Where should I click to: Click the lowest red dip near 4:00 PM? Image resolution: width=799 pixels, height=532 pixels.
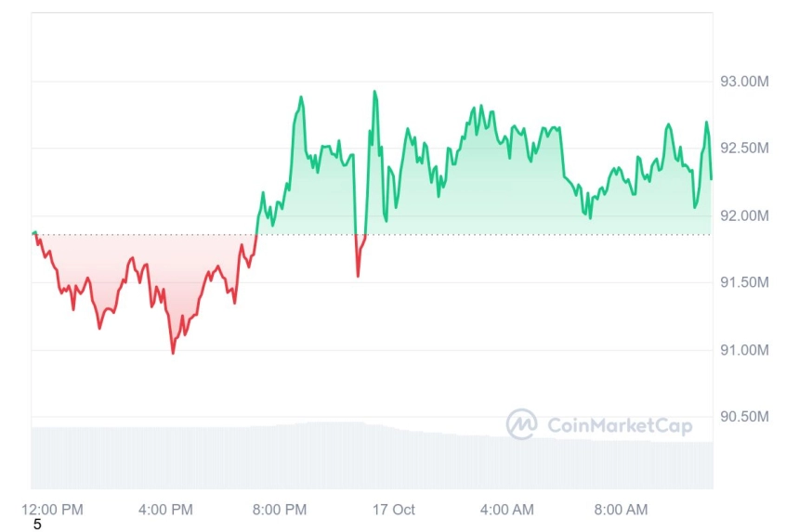pyautogui.click(x=173, y=352)
